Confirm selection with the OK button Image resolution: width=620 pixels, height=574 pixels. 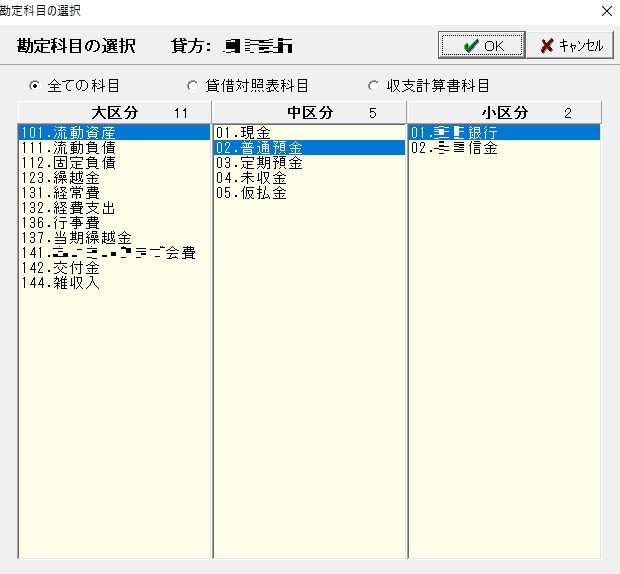pyautogui.click(x=481, y=45)
